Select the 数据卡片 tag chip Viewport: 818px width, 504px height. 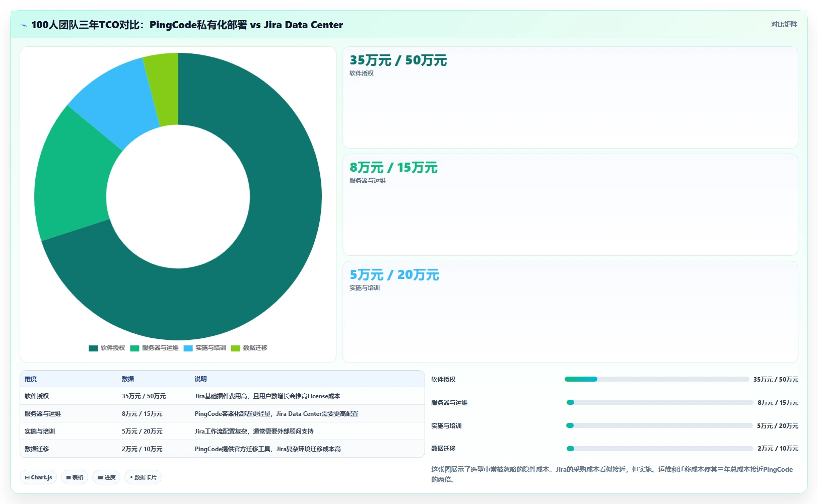[143, 477]
